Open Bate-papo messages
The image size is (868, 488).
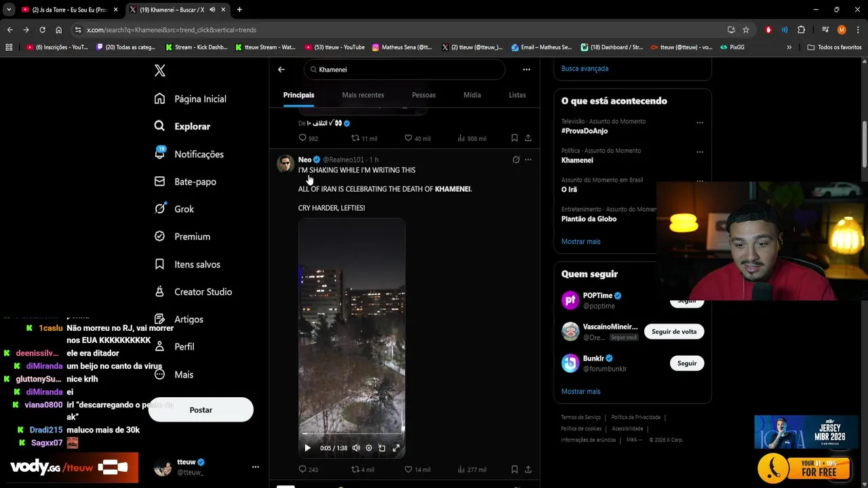click(x=185, y=182)
